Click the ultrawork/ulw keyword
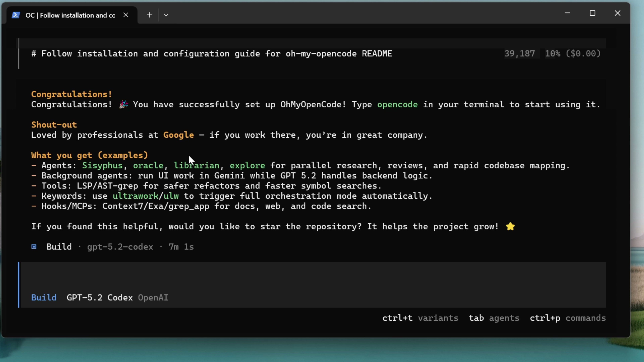The height and width of the screenshot is (362, 644). (146, 196)
